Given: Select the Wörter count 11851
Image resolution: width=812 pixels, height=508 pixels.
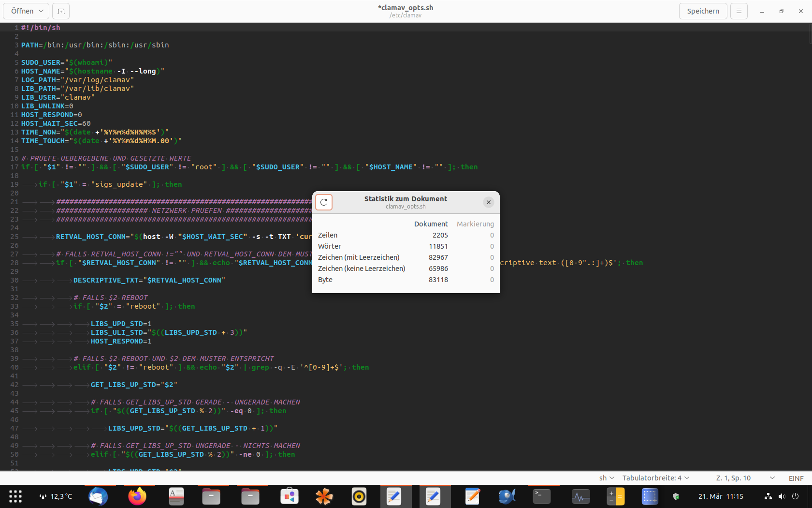Looking at the screenshot, I should click(x=438, y=246).
